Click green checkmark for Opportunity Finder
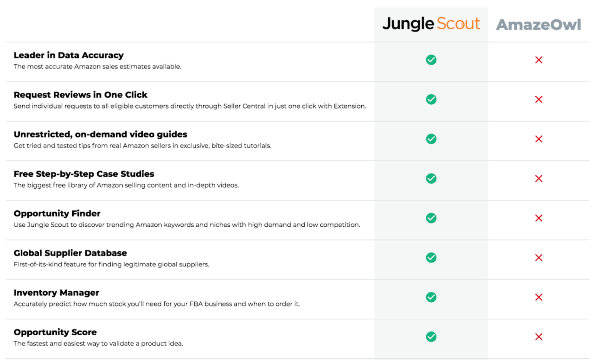597x364 pixels. point(431,218)
